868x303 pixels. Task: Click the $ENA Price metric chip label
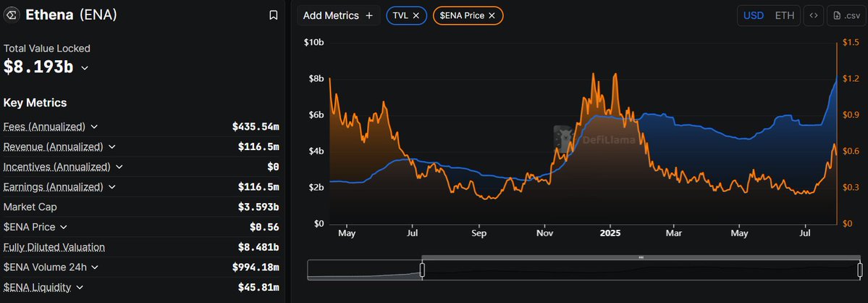tap(462, 15)
